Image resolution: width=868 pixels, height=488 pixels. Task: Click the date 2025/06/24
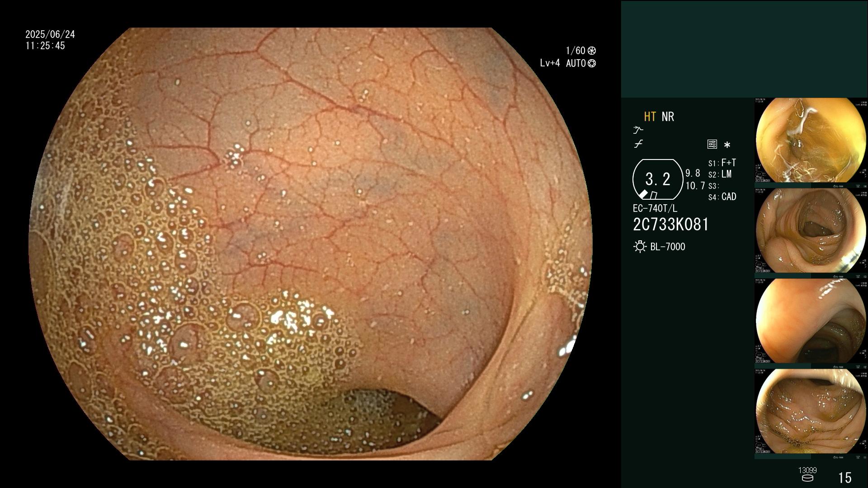click(50, 34)
